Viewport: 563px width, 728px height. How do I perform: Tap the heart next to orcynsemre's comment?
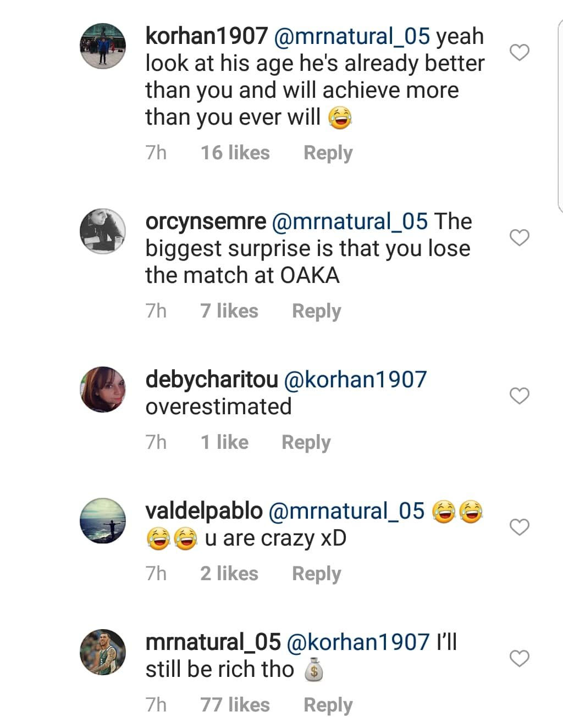pos(520,237)
